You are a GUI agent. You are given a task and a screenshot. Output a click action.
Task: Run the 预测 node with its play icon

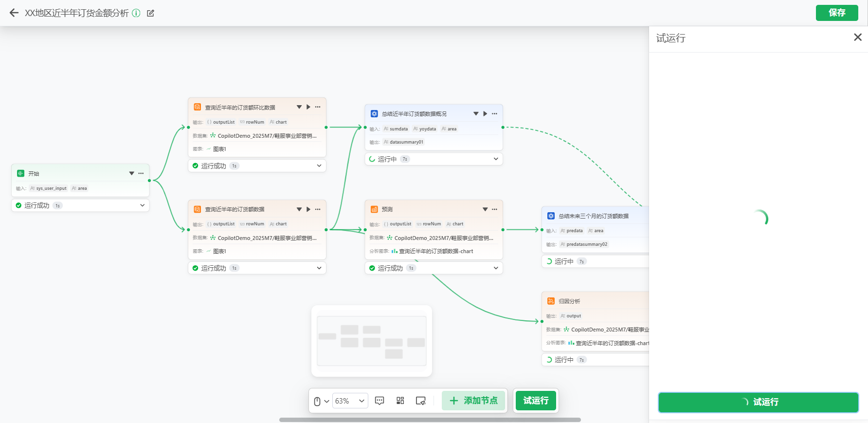(x=485, y=209)
